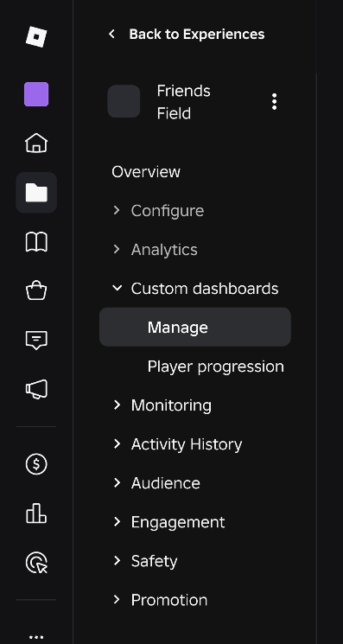This screenshot has width=343, height=644.
Task: Click the target cursor Ads icon
Action: pos(36,562)
